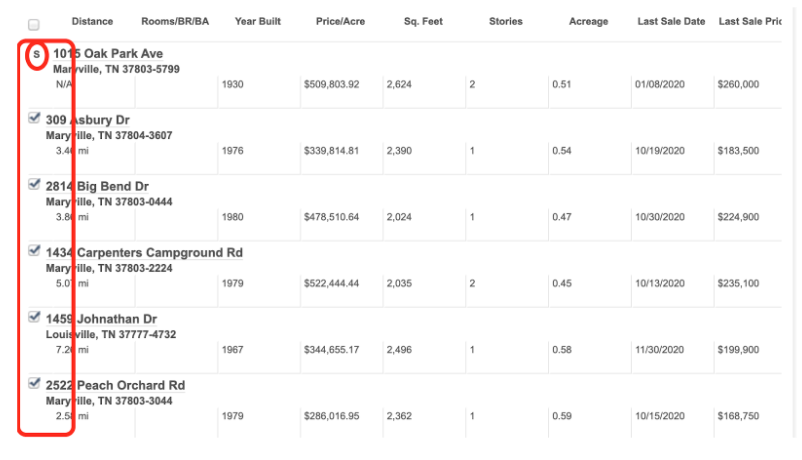Open the 1459 Johnathan Dr property link
The height and width of the screenshot is (460, 802).
click(101, 319)
